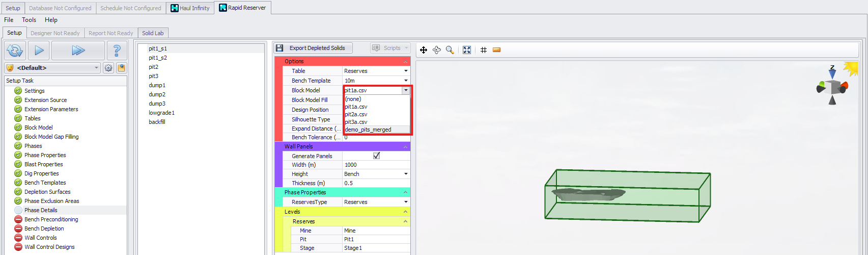Click the Width (m) value field
The width and height of the screenshot is (868, 255).
coord(376,165)
